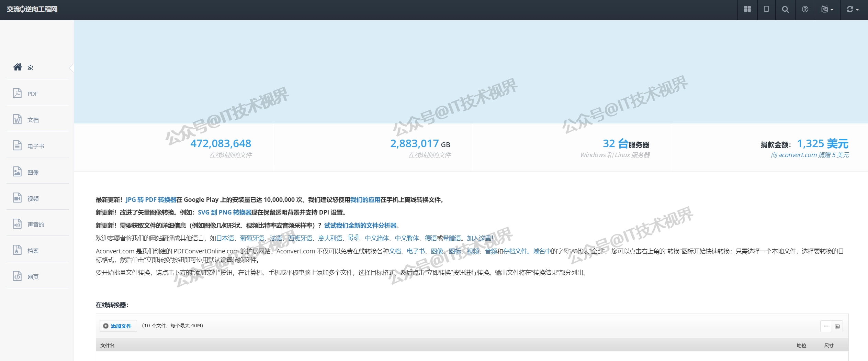Click the 2,883,017 GB counter

click(420, 144)
